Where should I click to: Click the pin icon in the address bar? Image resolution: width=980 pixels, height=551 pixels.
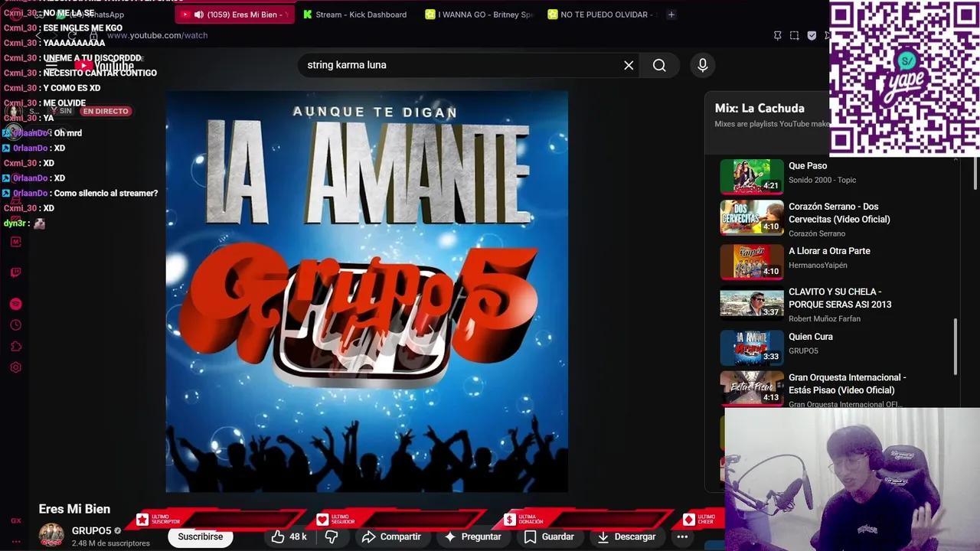point(777,35)
